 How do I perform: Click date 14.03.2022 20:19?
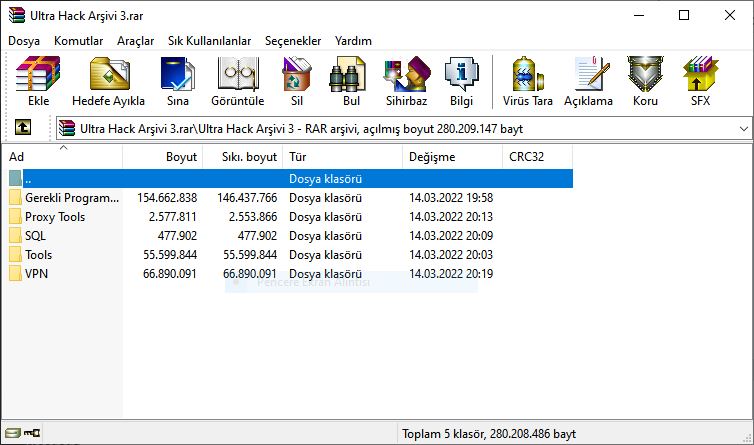pyautogui.click(x=451, y=274)
